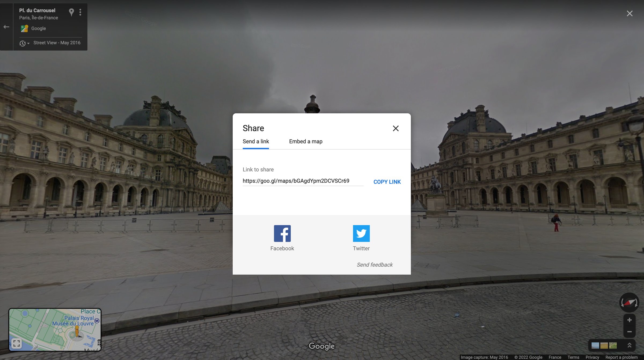
Task: Zoom out with the minus button
Action: [x=629, y=332]
